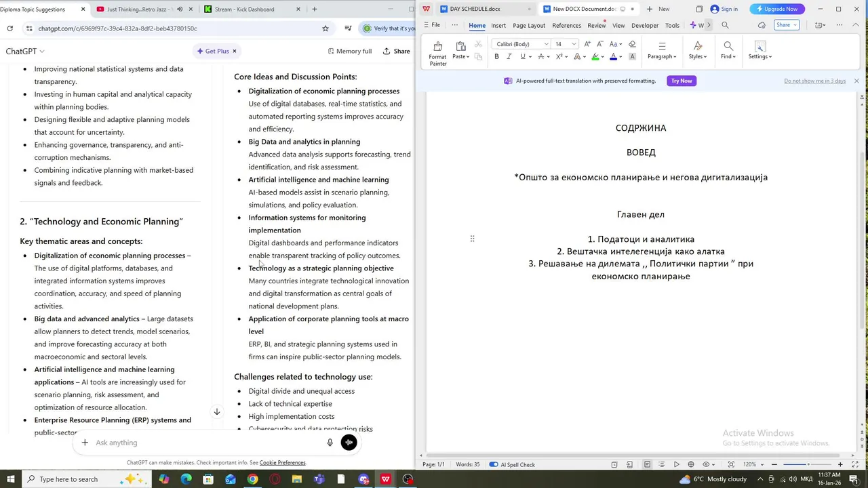Image resolution: width=868 pixels, height=488 pixels.
Task: Open the Windows notification center icon
Action: click(853, 479)
